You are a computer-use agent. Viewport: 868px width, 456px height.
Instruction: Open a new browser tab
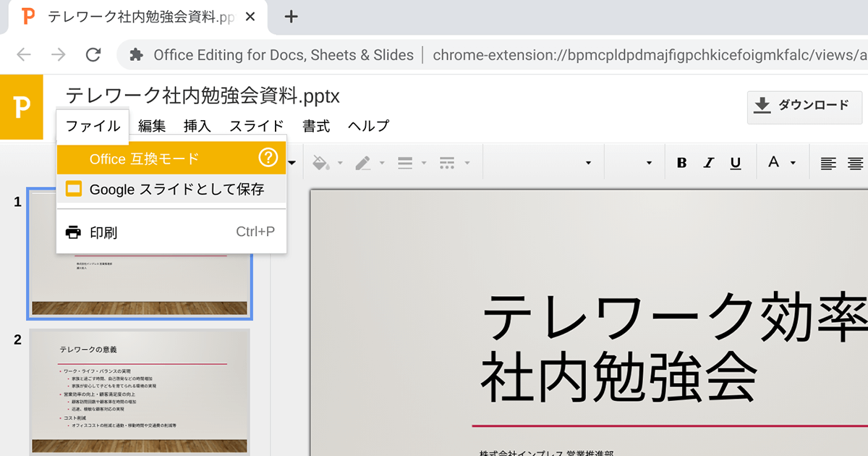[291, 17]
